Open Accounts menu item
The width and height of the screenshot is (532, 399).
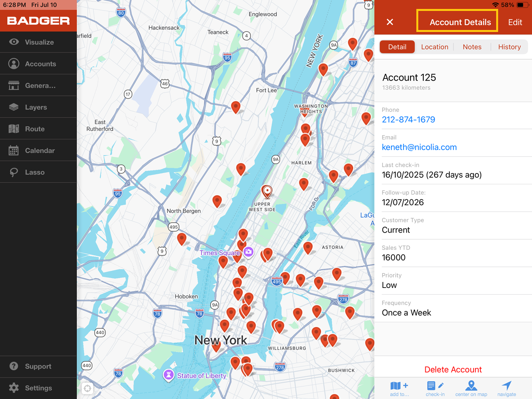pyautogui.click(x=38, y=64)
